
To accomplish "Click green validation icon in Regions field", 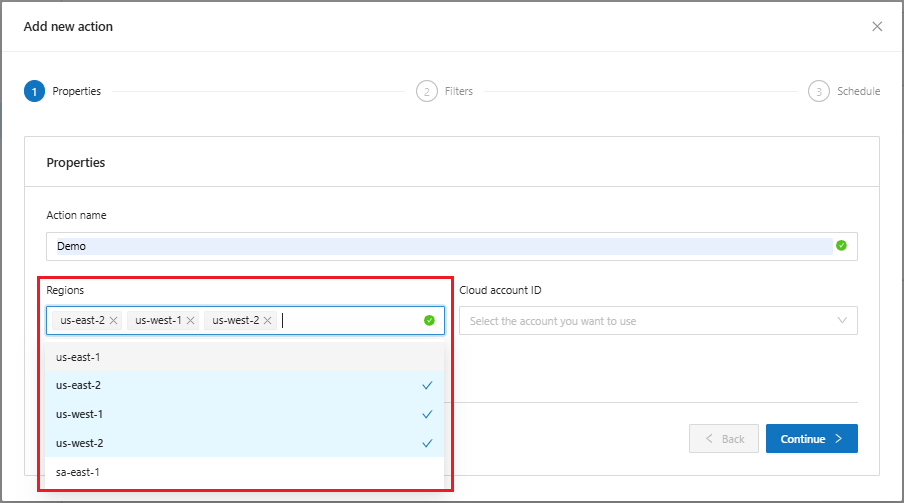I will (x=429, y=321).
